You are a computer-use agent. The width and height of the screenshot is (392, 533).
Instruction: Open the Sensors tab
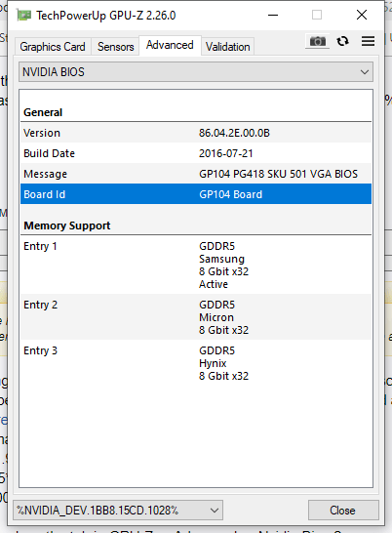[x=115, y=47]
